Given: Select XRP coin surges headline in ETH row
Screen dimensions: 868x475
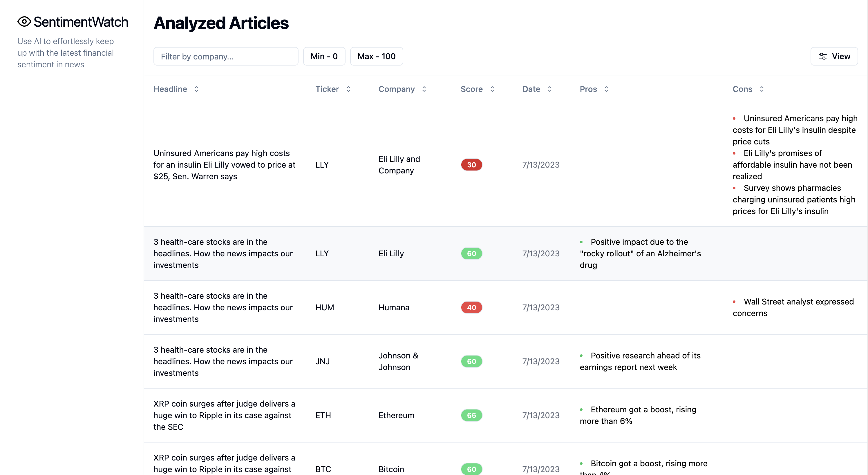Looking at the screenshot, I should [225, 415].
